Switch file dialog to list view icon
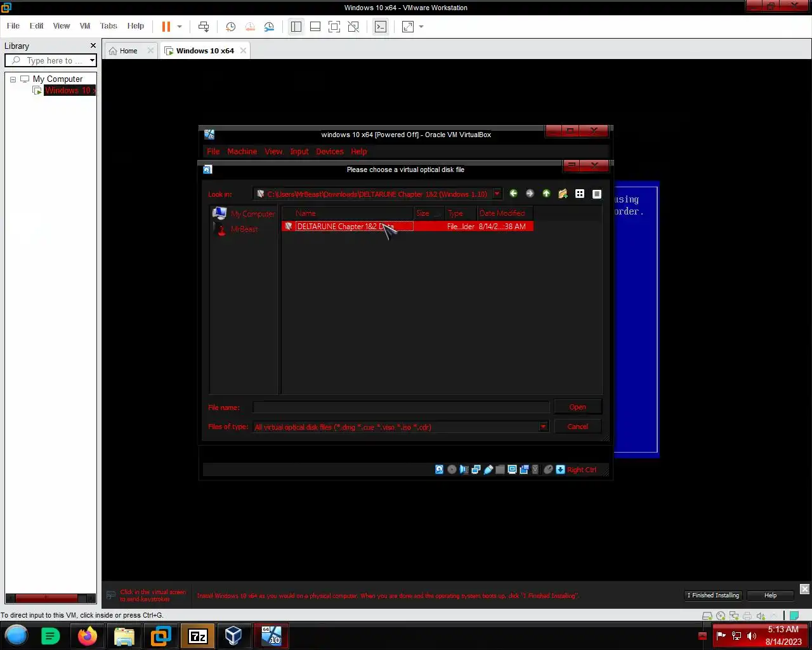Viewport: 812px width, 650px height. tap(580, 194)
